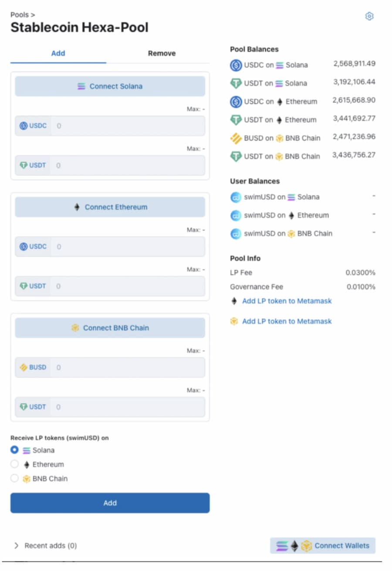Focus Solana USDT amount input
392x571 pixels.
click(128, 166)
